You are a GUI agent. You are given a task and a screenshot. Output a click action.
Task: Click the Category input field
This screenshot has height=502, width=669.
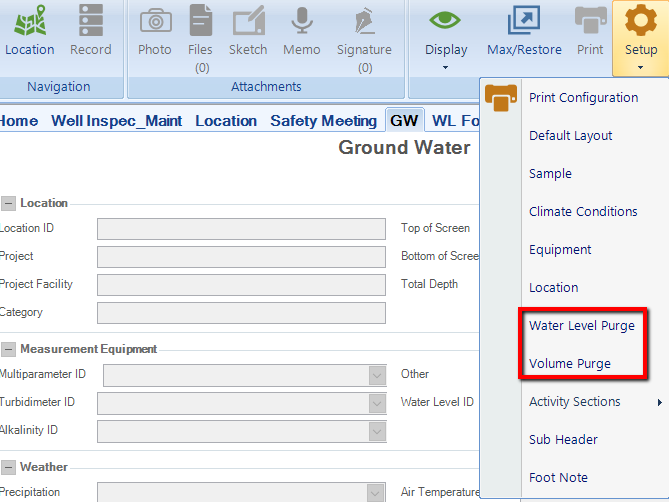tap(241, 313)
